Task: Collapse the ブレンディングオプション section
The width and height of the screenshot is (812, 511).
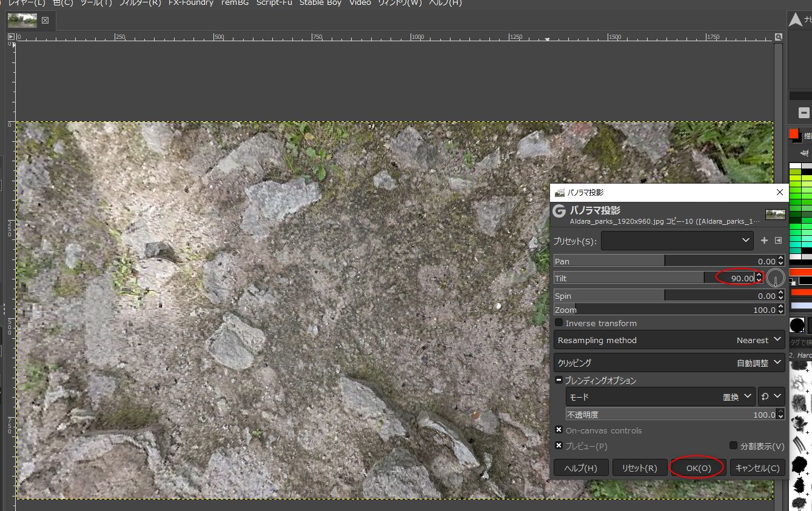Action: coord(559,381)
